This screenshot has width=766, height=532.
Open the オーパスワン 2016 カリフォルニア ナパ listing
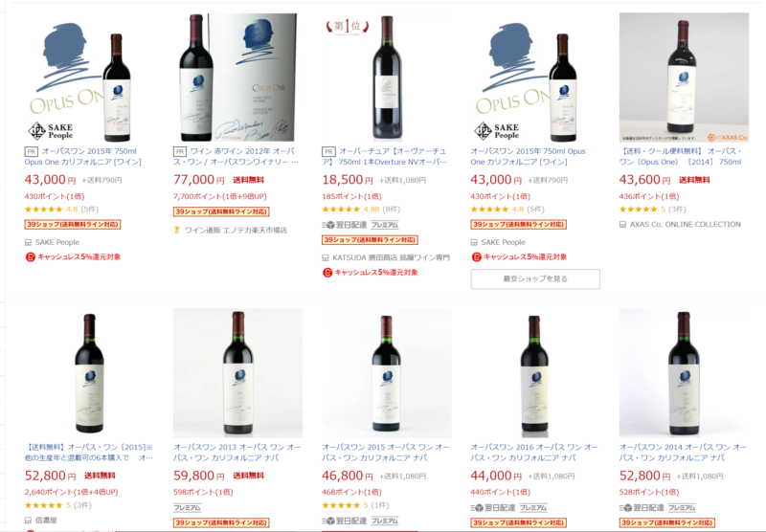pos(534,453)
